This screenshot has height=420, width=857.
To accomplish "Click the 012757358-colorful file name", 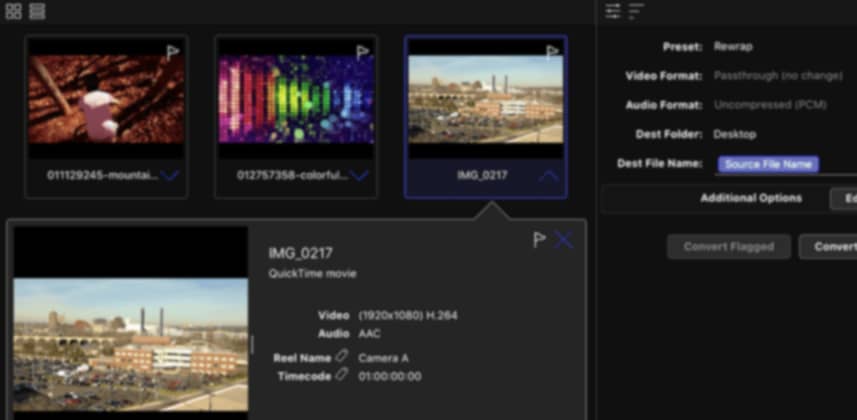I will 292,176.
